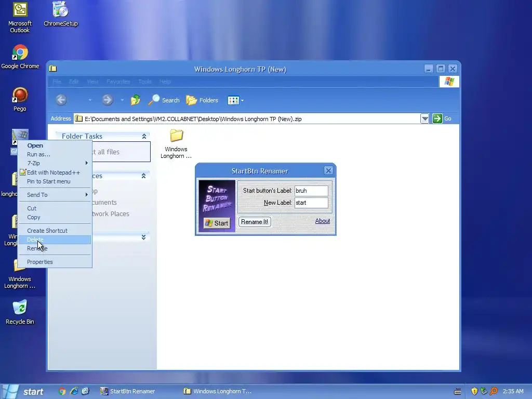Select the Windows Longhorn folder in zip window
Image resolution: width=532 pixels, height=399 pixels.
[x=176, y=144]
